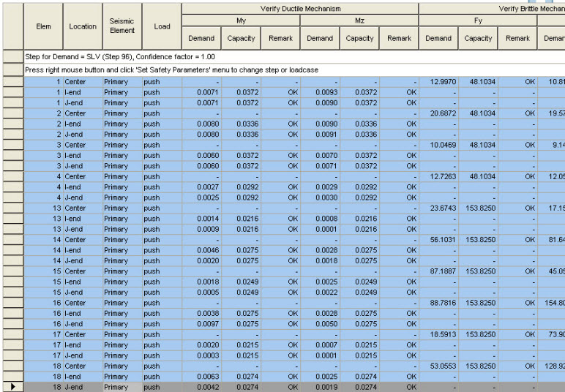
Task: Select Fy demand cell showing 88.7816
Action: click(x=438, y=303)
